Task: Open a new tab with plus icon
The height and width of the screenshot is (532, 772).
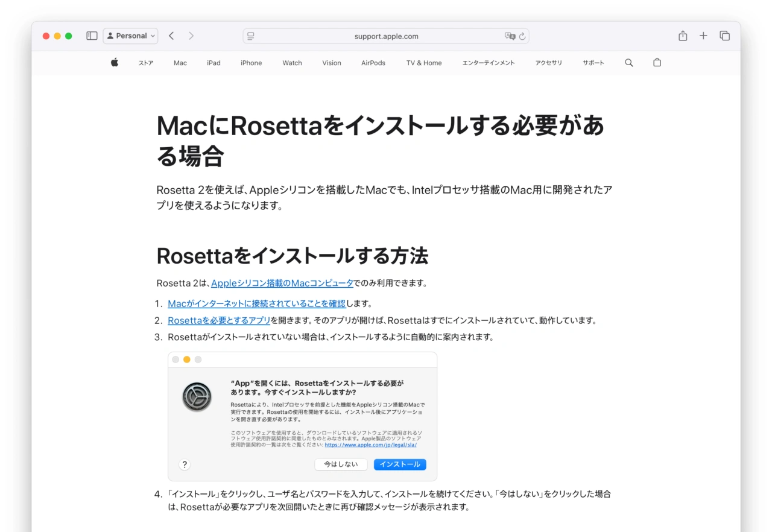Action: click(703, 36)
